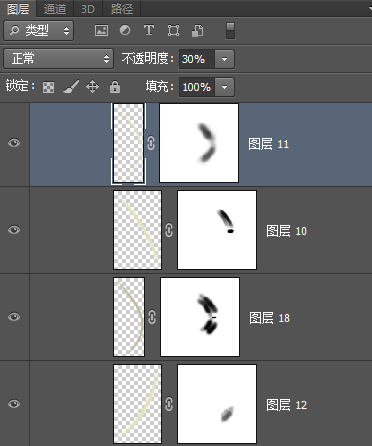Hide 图层 11 with eye icon
Image resolution: width=372 pixels, height=446 pixels.
14,143
